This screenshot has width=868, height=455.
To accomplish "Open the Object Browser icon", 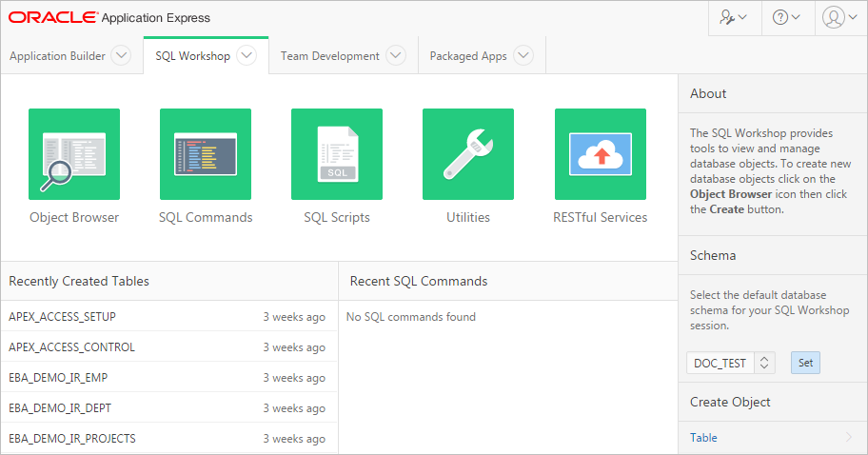I will pos(74,153).
